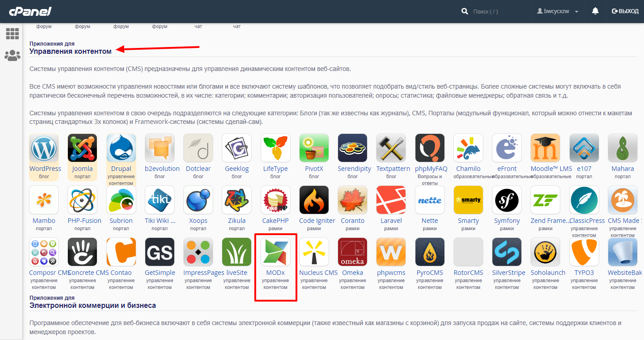Open the Zikula icon
The width and height of the screenshot is (644, 340).
point(237,200)
